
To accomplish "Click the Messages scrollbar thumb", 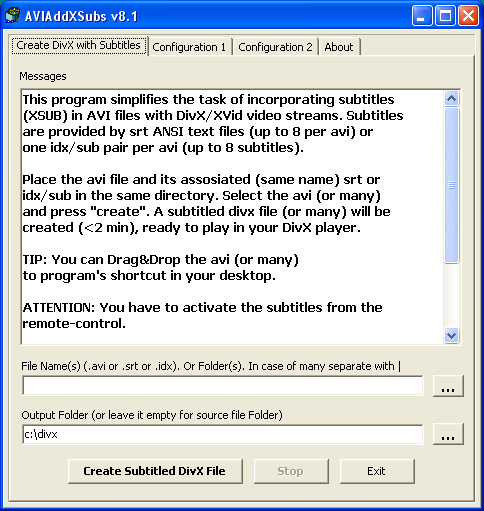I will click(x=451, y=185).
